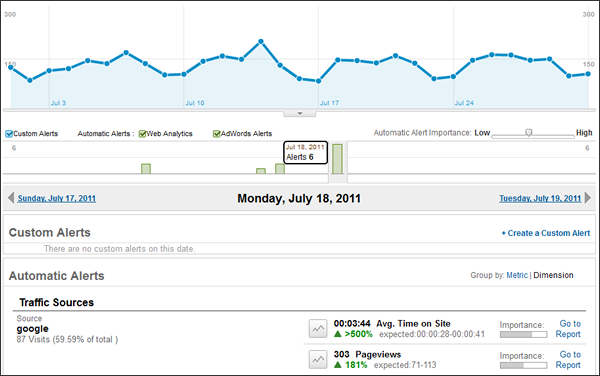Image resolution: width=600 pixels, height=376 pixels.
Task: Expand the chart panel with the down arrow handle
Action: [x=300, y=114]
